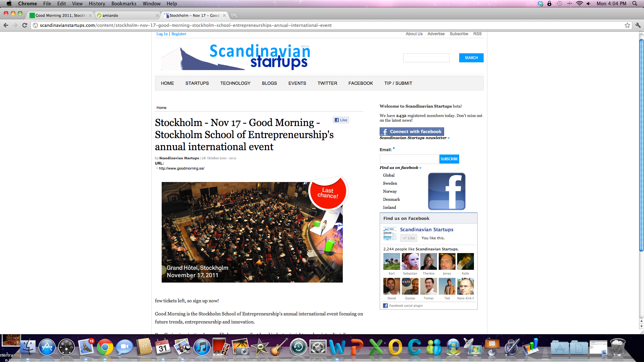Click the SUBSCRIBE newsletter button

pos(449,159)
